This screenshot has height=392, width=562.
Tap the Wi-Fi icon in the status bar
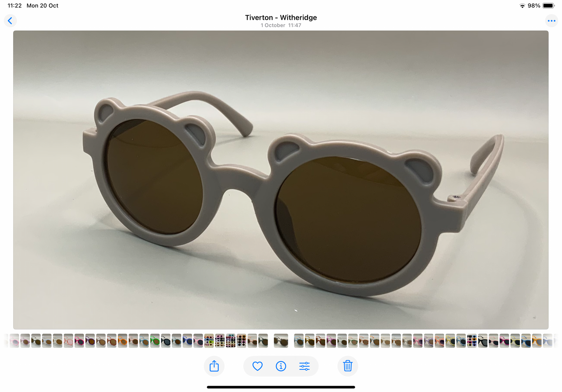point(522,5)
